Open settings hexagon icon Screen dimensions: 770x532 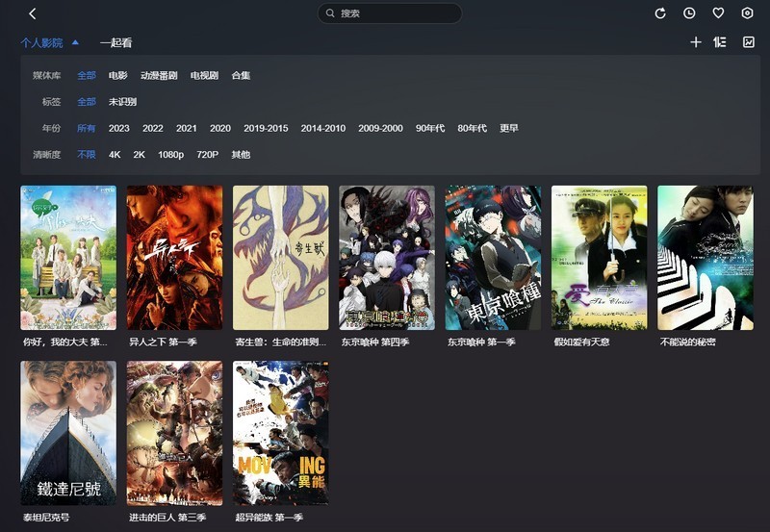click(748, 13)
